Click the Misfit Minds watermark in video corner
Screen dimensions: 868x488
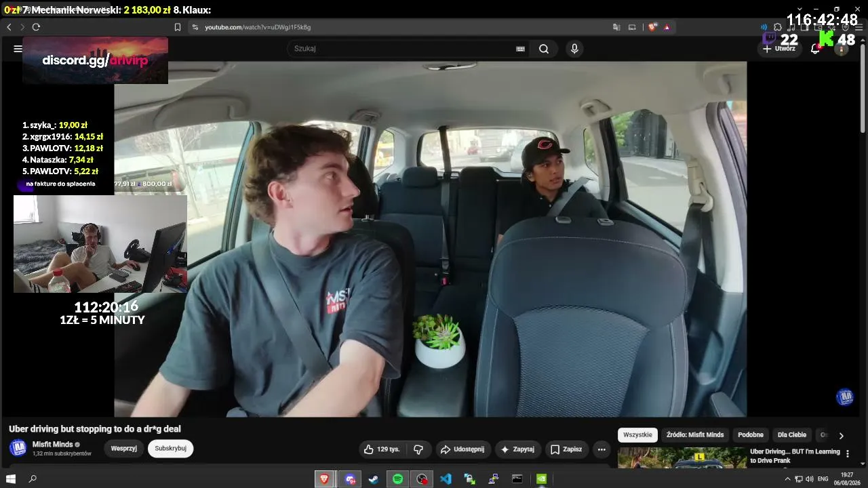pyautogui.click(x=845, y=397)
